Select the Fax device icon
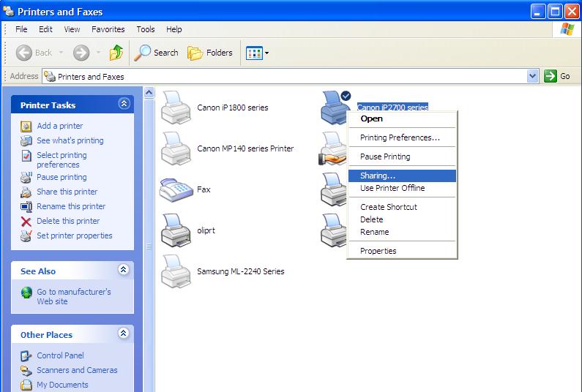The height and width of the screenshot is (392, 582). [x=176, y=190]
